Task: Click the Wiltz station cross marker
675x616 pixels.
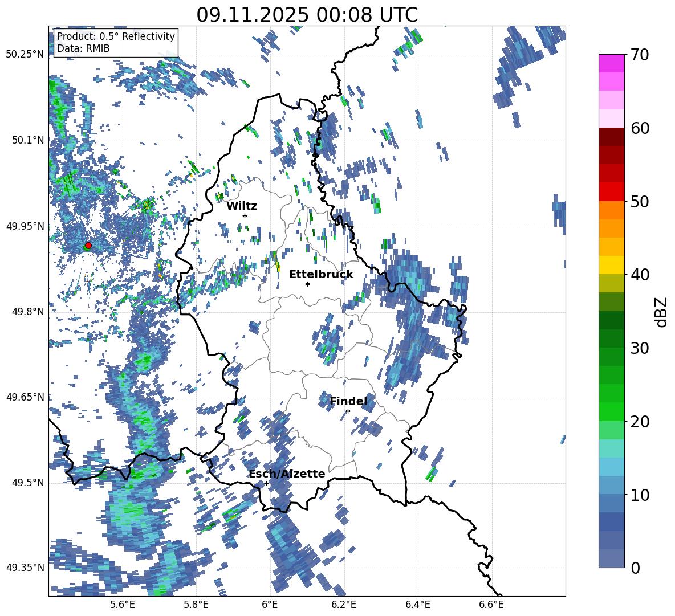Action: [245, 215]
